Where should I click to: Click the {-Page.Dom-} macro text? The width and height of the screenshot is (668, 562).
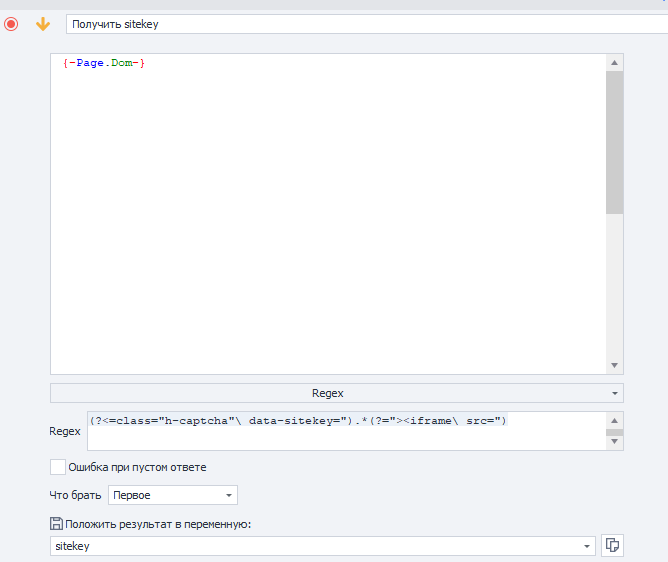point(104,63)
